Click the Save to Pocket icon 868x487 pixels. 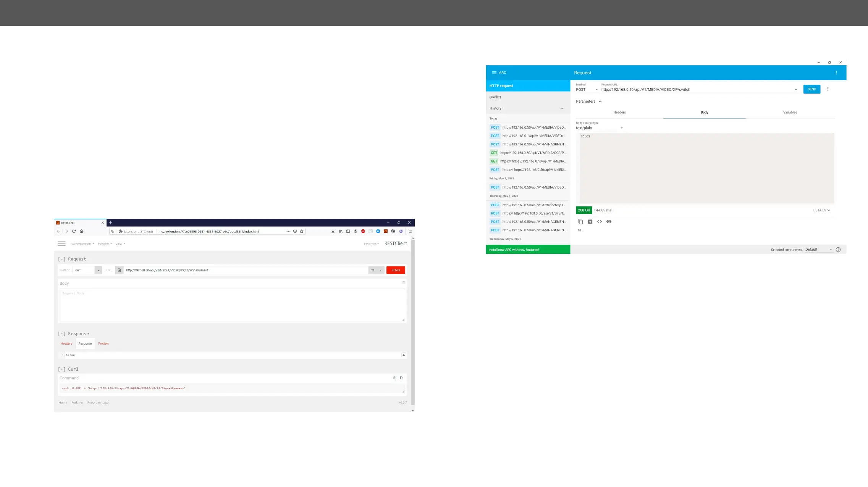pos(295,231)
